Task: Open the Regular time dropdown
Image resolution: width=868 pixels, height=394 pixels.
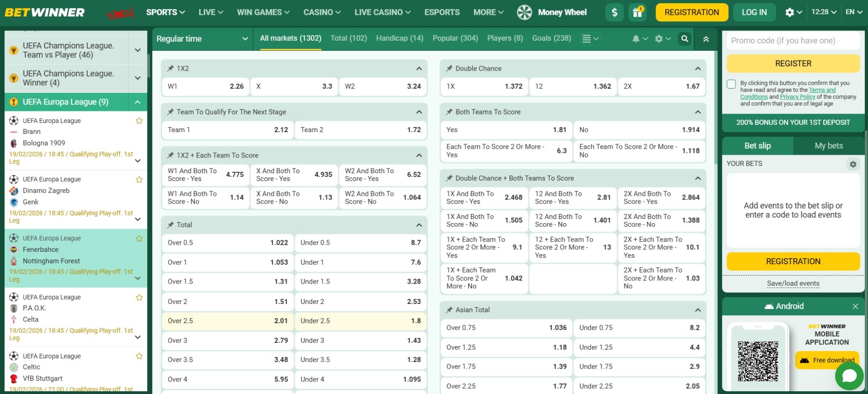Action: coord(202,39)
